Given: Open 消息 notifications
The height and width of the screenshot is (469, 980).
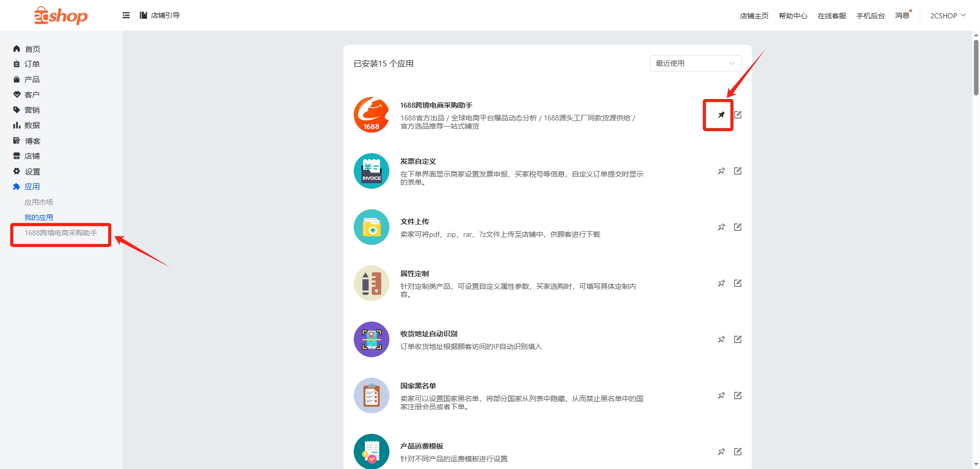Looking at the screenshot, I should click(x=902, y=16).
